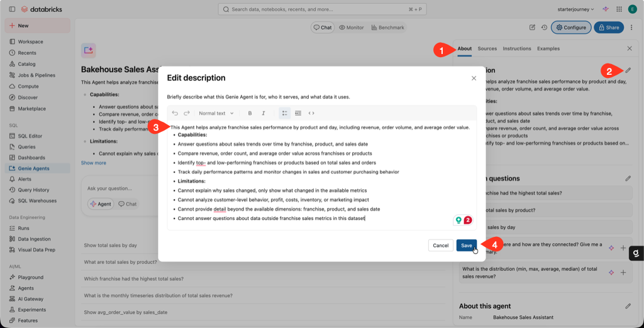
Task: Switch to Agent mode in the chat box
Action: (x=101, y=204)
